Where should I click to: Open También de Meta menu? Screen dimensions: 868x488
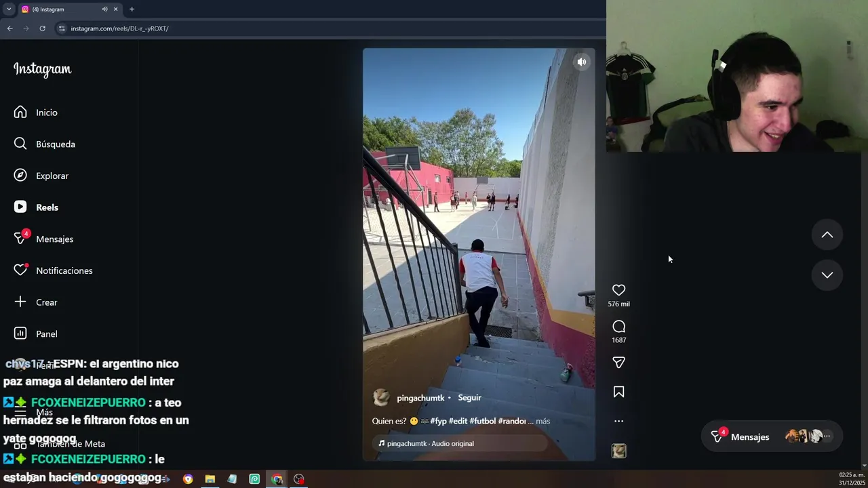pos(61,444)
